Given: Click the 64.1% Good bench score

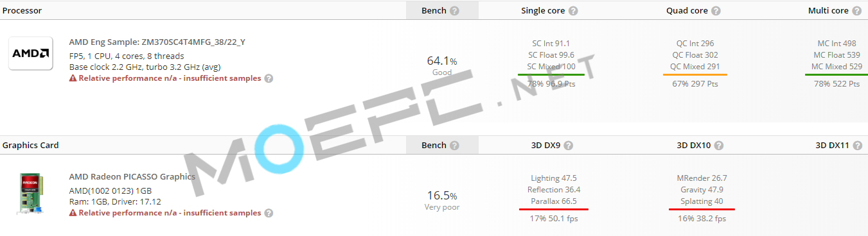Looking at the screenshot, I should 442,66.
